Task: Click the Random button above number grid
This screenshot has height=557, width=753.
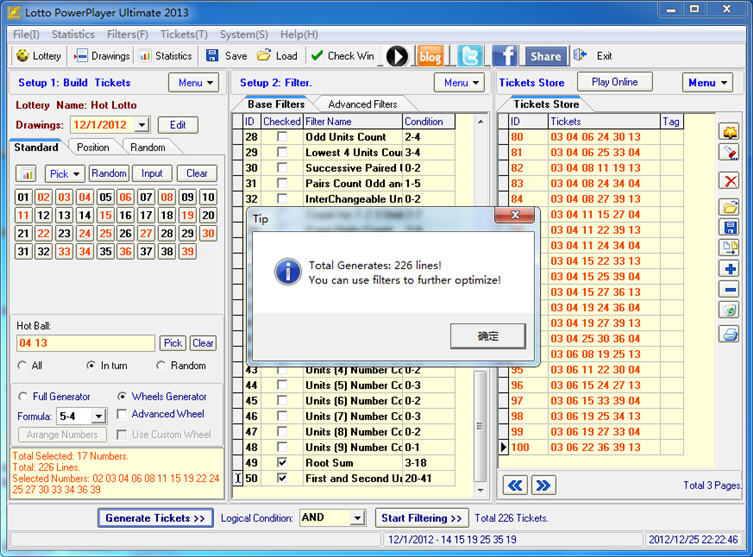Action: pyautogui.click(x=109, y=173)
